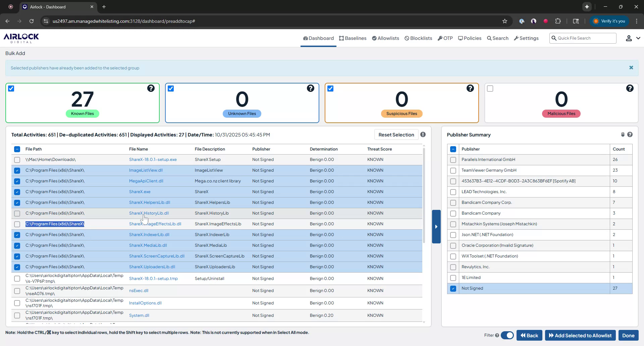This screenshot has width=644, height=346.
Task: Click the Known Files help question icon
Action: coord(151,88)
